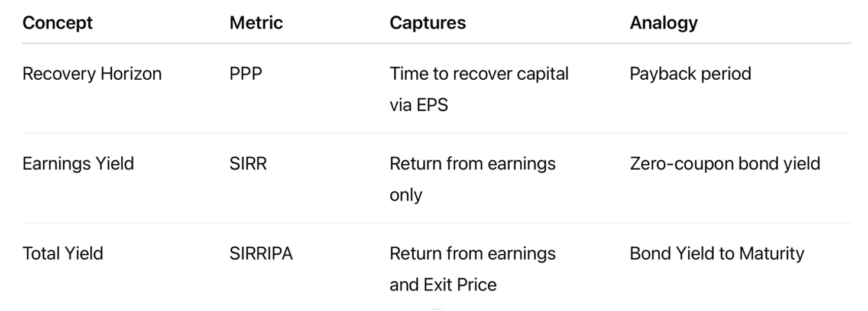This screenshot has width=868, height=311.
Task: Select the Captures column header
Action: 427,23
